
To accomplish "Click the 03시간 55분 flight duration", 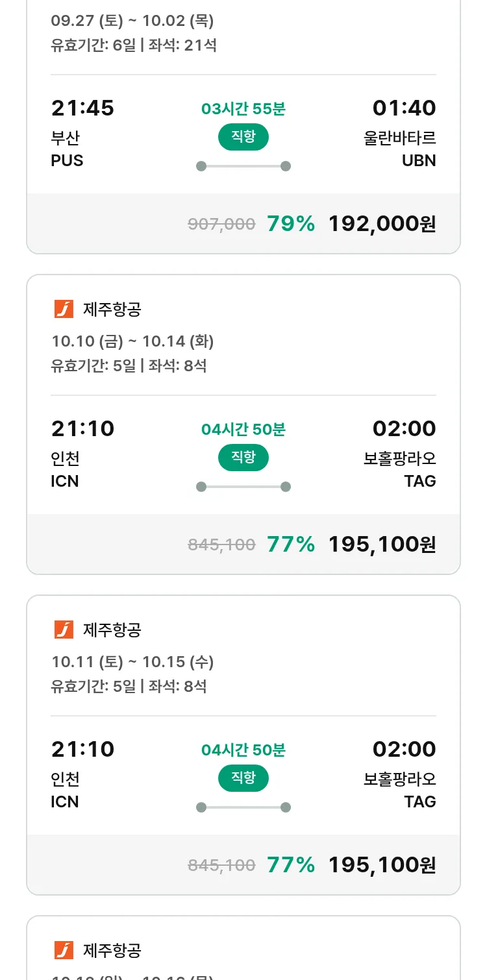I will pos(243,109).
